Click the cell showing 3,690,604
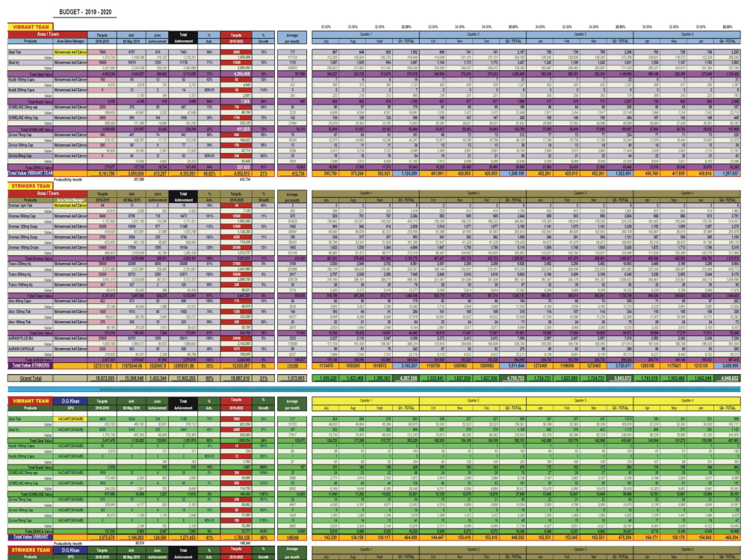Image resolution: width=747 pixels, height=560 pixels. (x=131, y=173)
